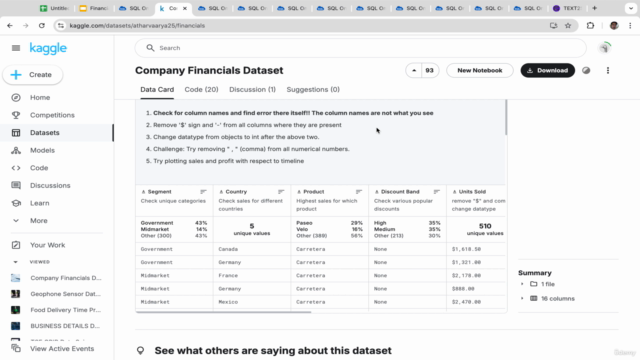Switch to Data Card tab
The width and height of the screenshot is (640, 360).
(x=157, y=89)
